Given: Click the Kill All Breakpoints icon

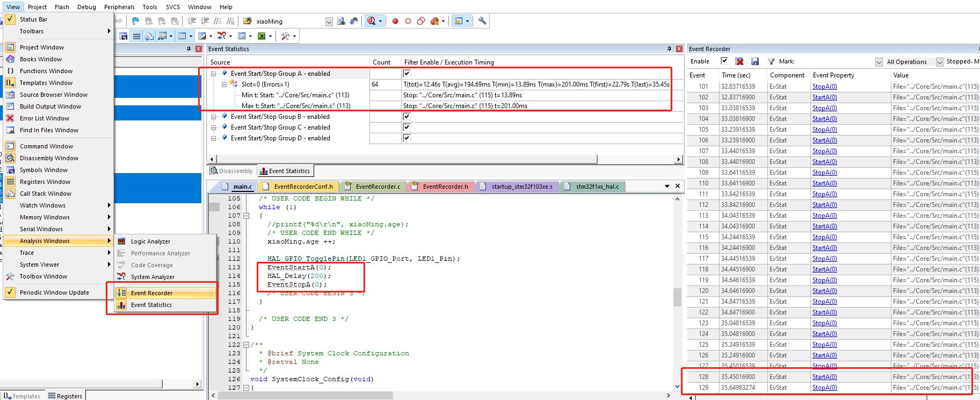Looking at the screenshot, I should pyautogui.click(x=434, y=21).
